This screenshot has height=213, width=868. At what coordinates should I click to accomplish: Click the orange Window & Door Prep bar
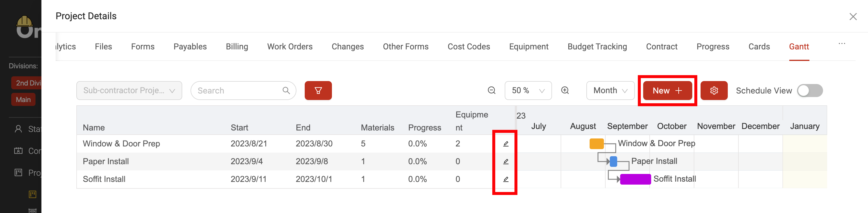click(596, 143)
